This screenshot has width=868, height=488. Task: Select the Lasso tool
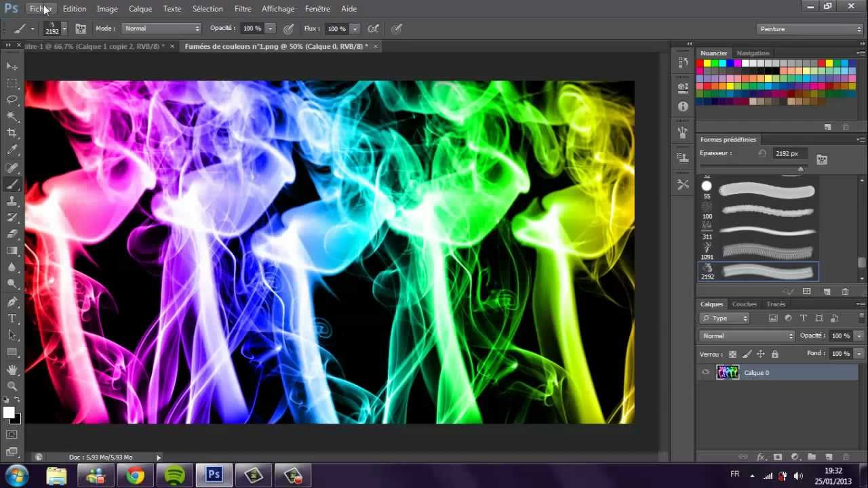pyautogui.click(x=12, y=100)
